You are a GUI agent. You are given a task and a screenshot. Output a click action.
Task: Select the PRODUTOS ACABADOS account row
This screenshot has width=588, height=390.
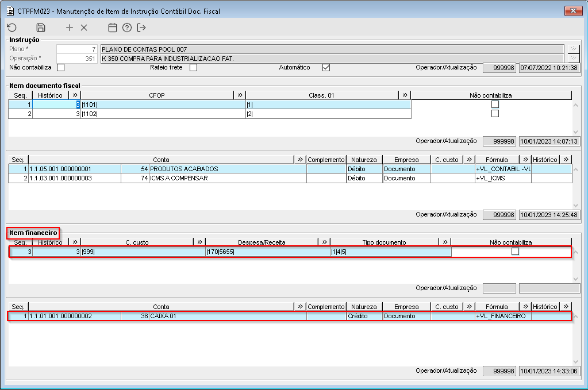(x=290, y=169)
